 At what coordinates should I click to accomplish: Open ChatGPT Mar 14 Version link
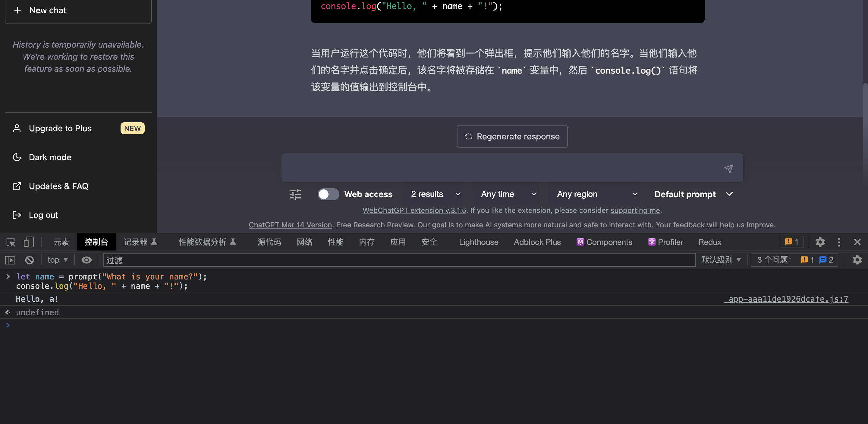point(290,225)
